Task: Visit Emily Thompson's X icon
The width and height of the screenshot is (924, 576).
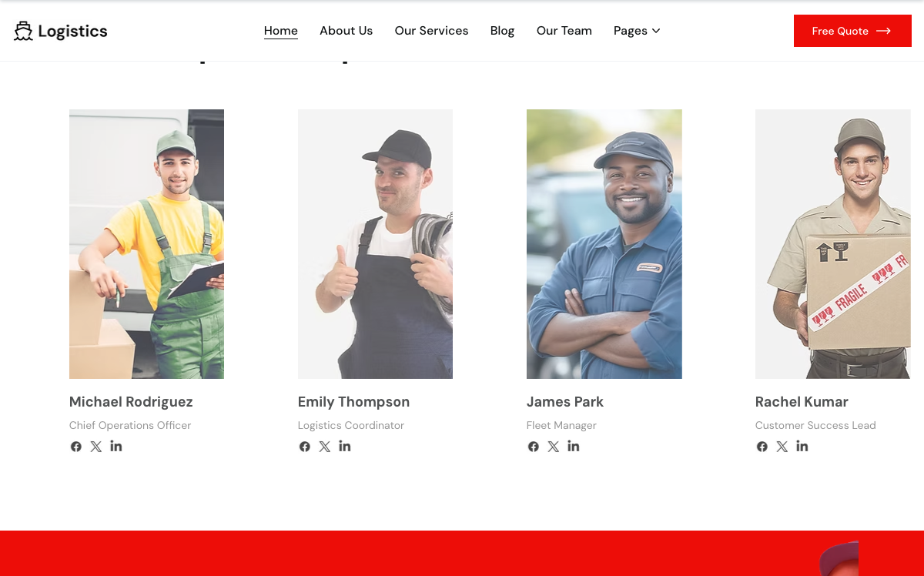Action: [x=324, y=447]
